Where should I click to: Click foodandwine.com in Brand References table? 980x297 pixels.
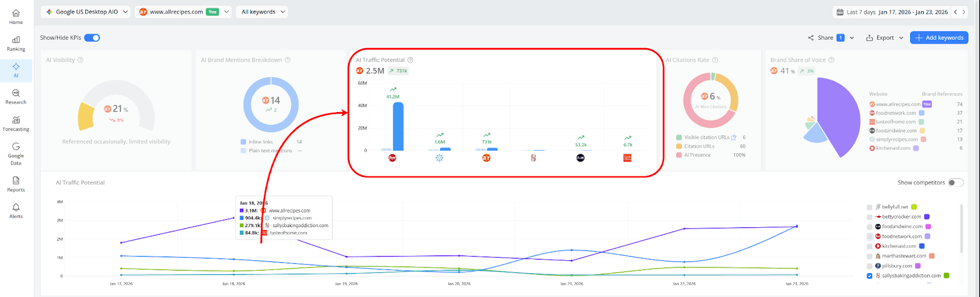tap(896, 130)
